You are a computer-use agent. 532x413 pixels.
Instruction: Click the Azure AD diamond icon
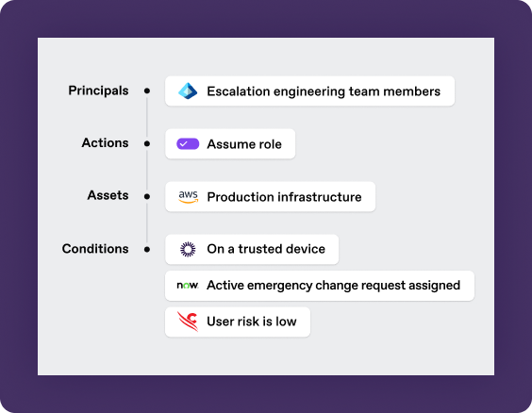click(188, 91)
